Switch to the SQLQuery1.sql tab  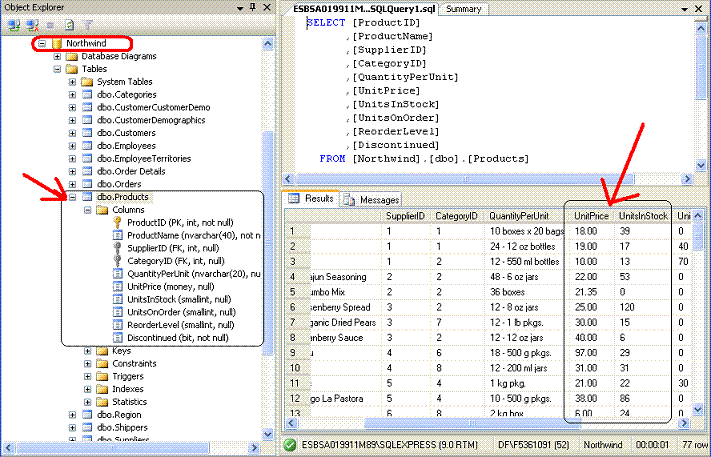pos(364,9)
